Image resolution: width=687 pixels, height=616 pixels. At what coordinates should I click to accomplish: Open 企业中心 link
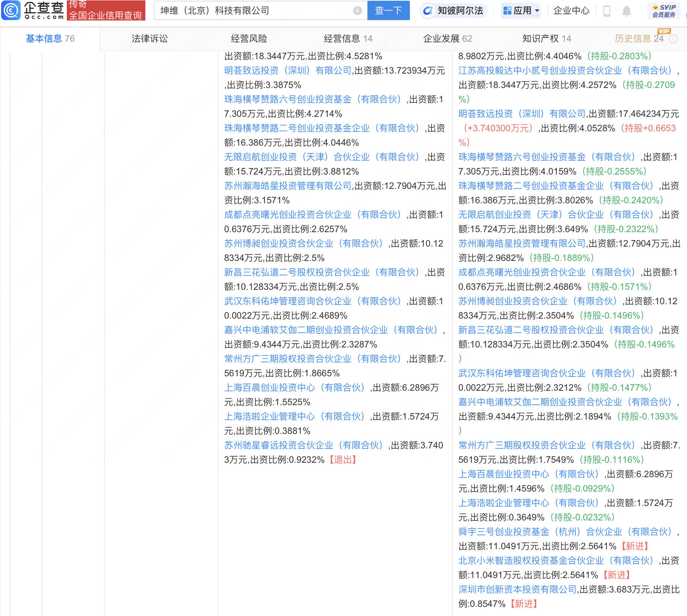pos(571,11)
